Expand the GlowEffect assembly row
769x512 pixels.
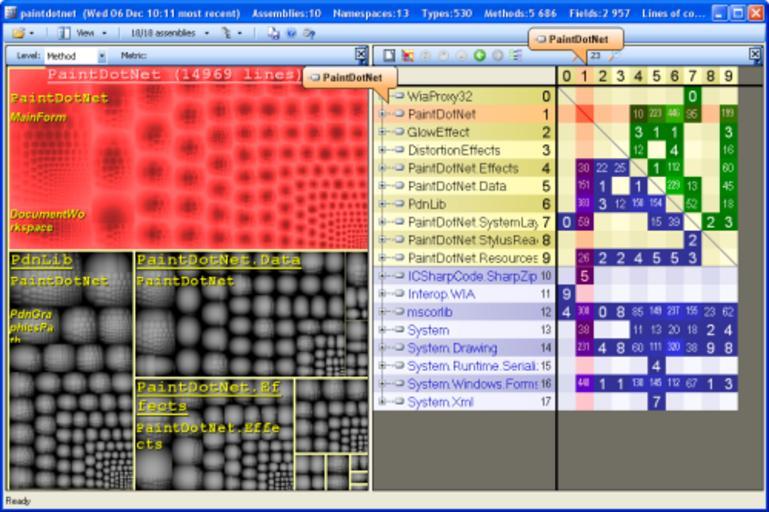382,132
